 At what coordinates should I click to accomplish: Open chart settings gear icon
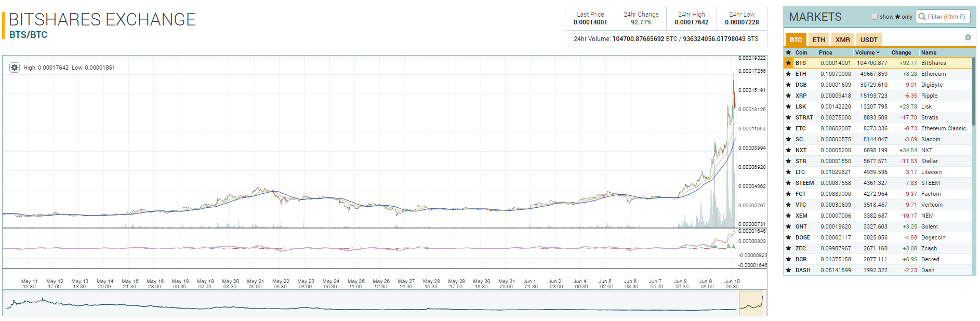tap(15, 68)
